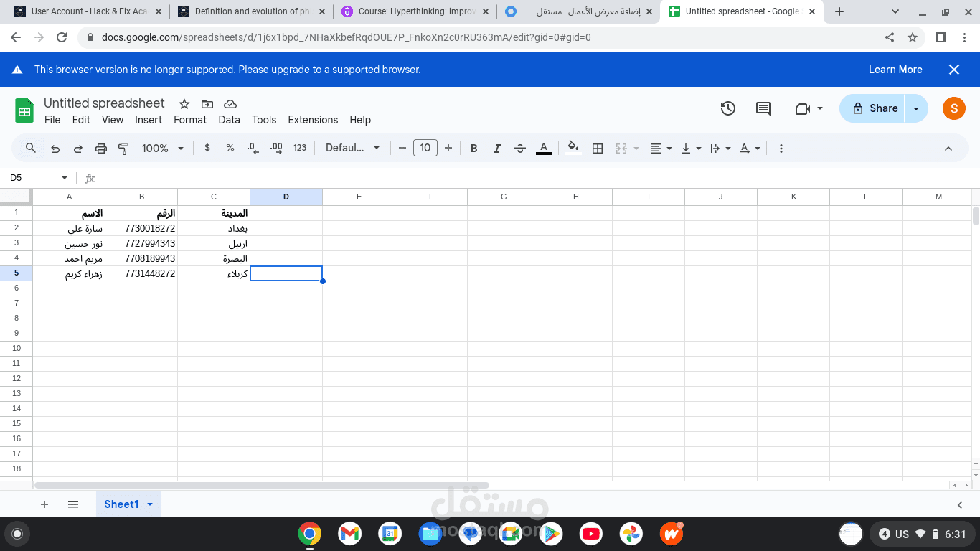Viewport: 980px width, 551px height.
Task: Add a new sheet with plus button
Action: 44,504
